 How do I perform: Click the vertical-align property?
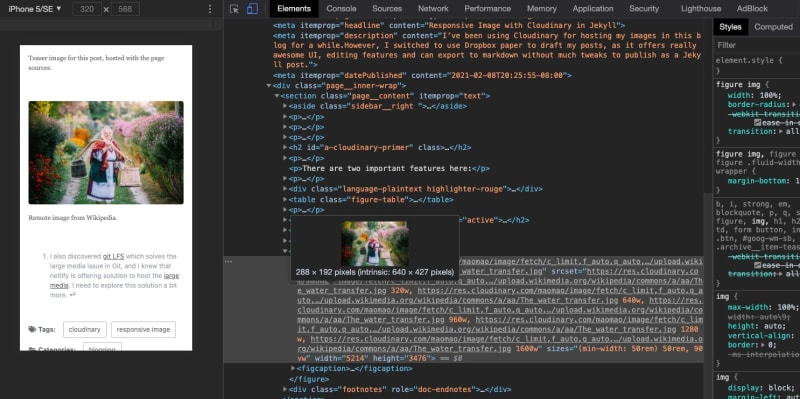click(761, 336)
